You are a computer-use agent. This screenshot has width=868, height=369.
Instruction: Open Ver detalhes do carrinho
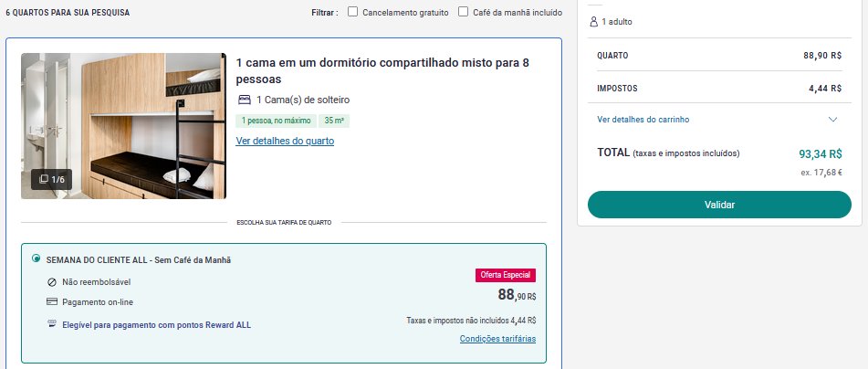pyautogui.click(x=643, y=119)
